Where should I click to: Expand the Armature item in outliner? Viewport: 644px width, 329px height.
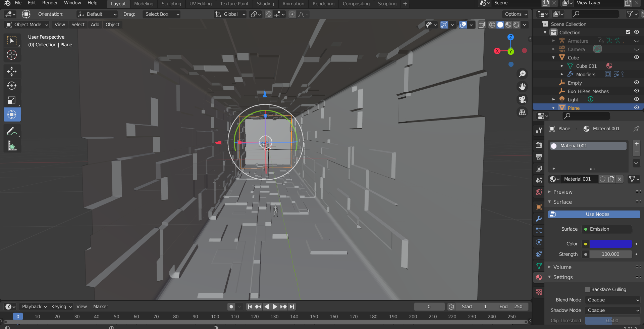[x=553, y=41]
